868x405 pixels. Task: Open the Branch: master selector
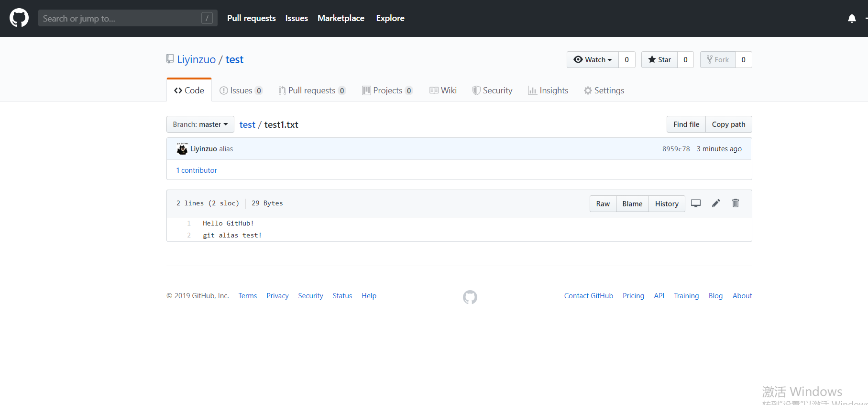click(200, 124)
